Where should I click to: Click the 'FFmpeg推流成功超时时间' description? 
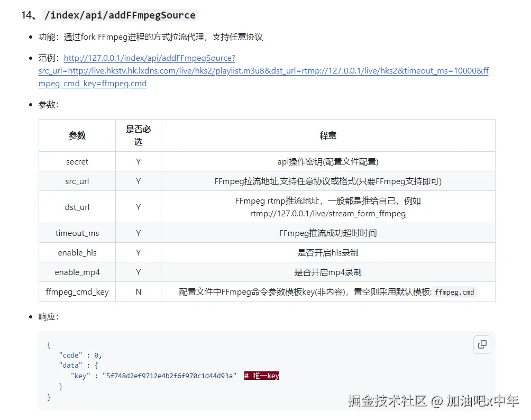pos(328,233)
